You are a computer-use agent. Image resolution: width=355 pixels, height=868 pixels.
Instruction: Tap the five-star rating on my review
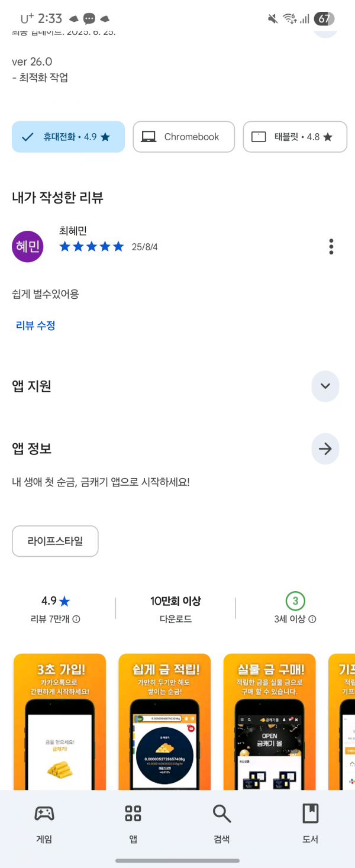pos(92,247)
